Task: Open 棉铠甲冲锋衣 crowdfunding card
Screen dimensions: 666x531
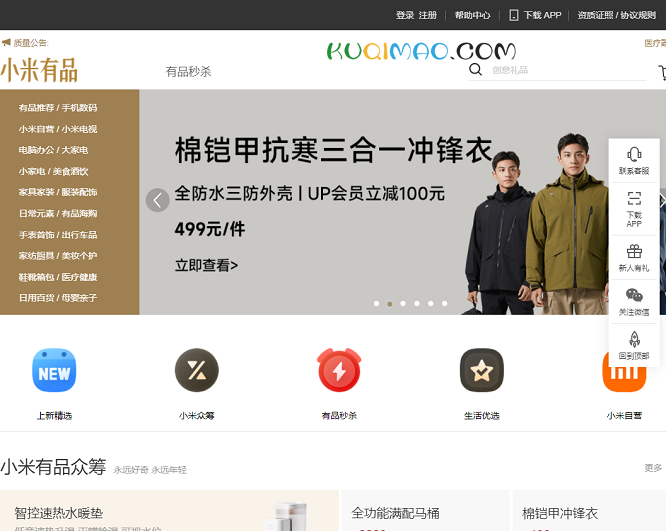Action: (x=589, y=511)
